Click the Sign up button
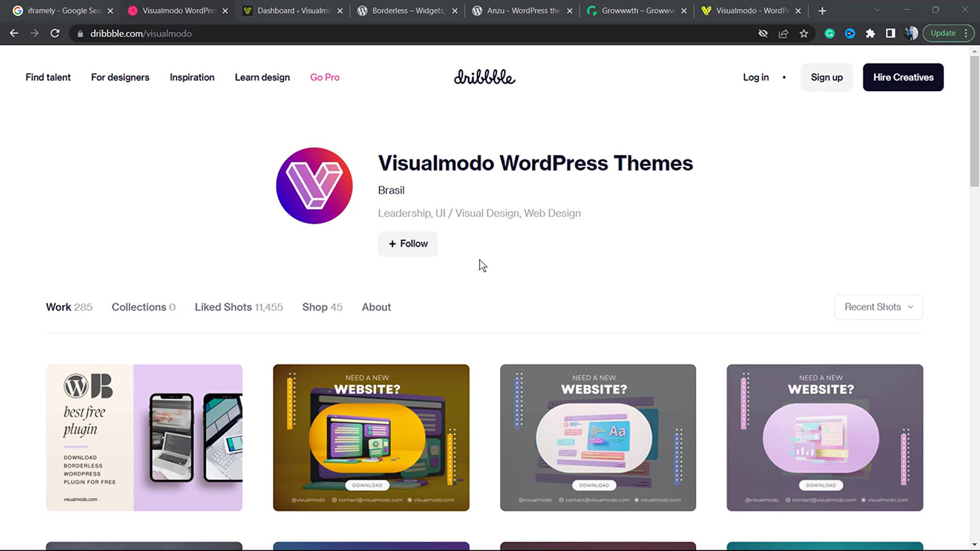980x551 pixels. click(x=826, y=77)
